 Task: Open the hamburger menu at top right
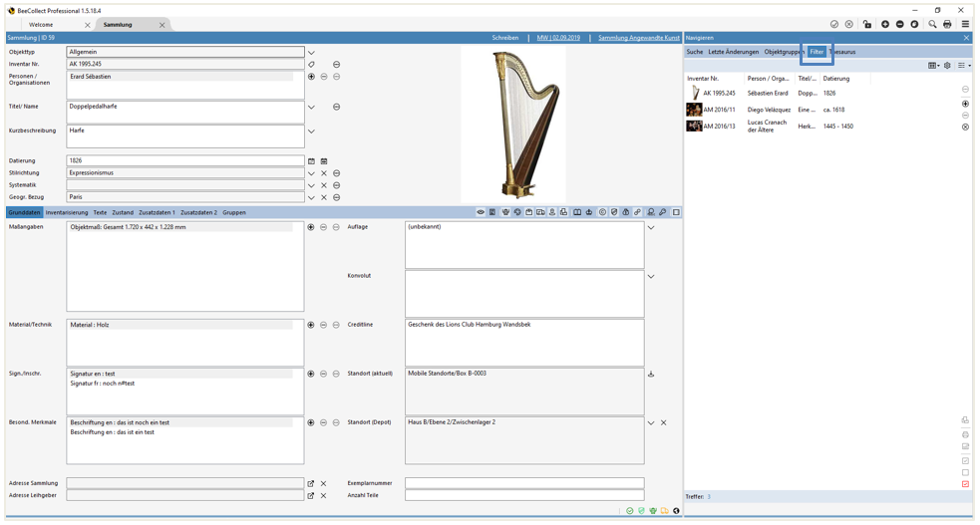[x=965, y=24]
